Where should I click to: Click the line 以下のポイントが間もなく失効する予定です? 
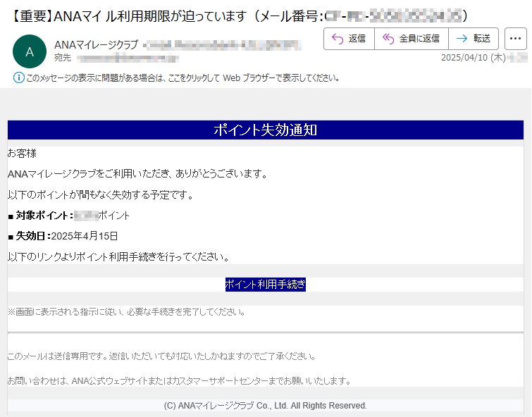101,195
